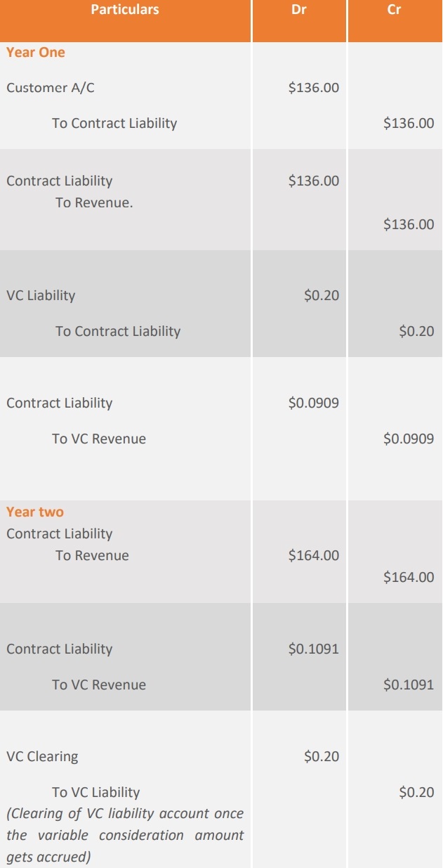
Task: Click the VC Clearing entry
Action: [x=42, y=757]
